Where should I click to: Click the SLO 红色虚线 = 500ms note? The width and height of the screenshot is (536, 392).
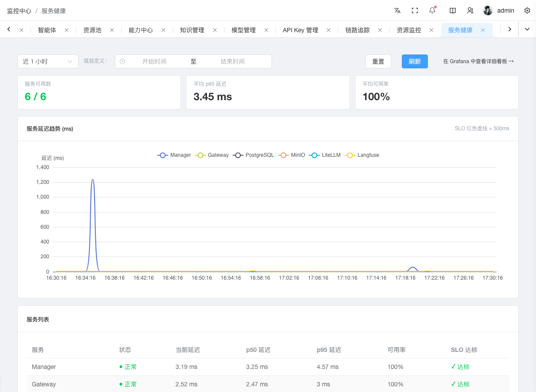[x=482, y=128]
